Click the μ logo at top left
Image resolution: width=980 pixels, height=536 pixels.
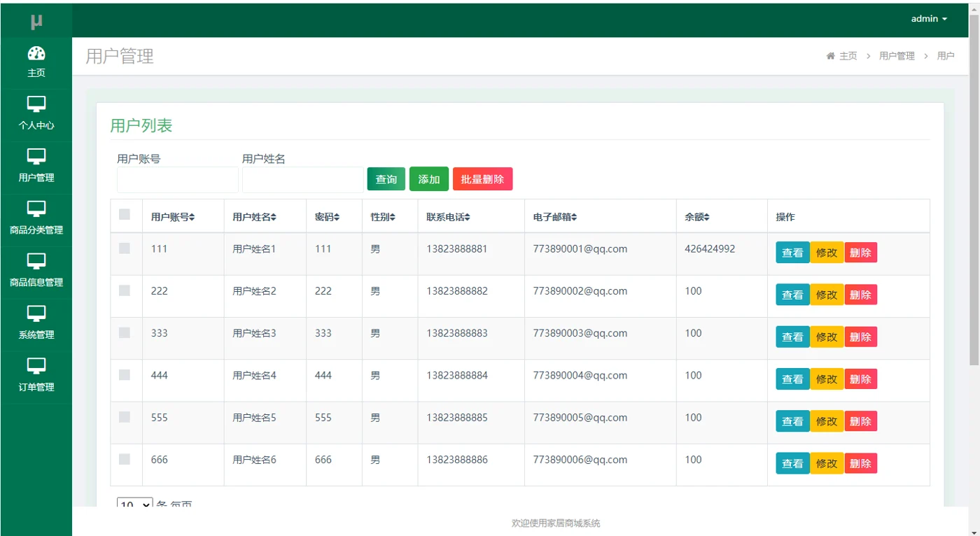click(36, 21)
